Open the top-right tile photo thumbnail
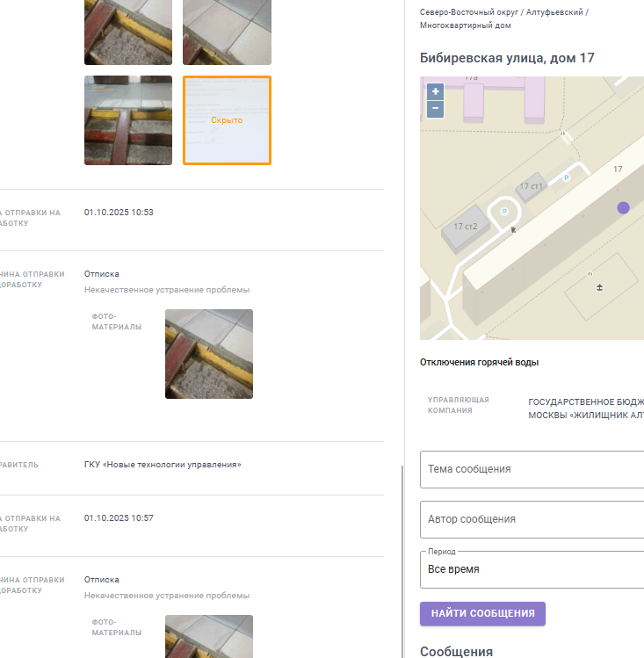The width and height of the screenshot is (644, 658). pyautogui.click(x=227, y=33)
